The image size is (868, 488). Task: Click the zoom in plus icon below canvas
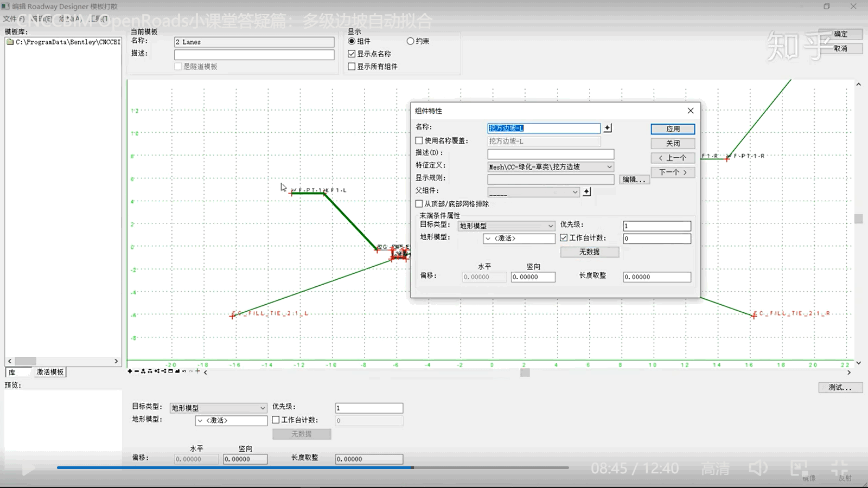[x=130, y=371]
